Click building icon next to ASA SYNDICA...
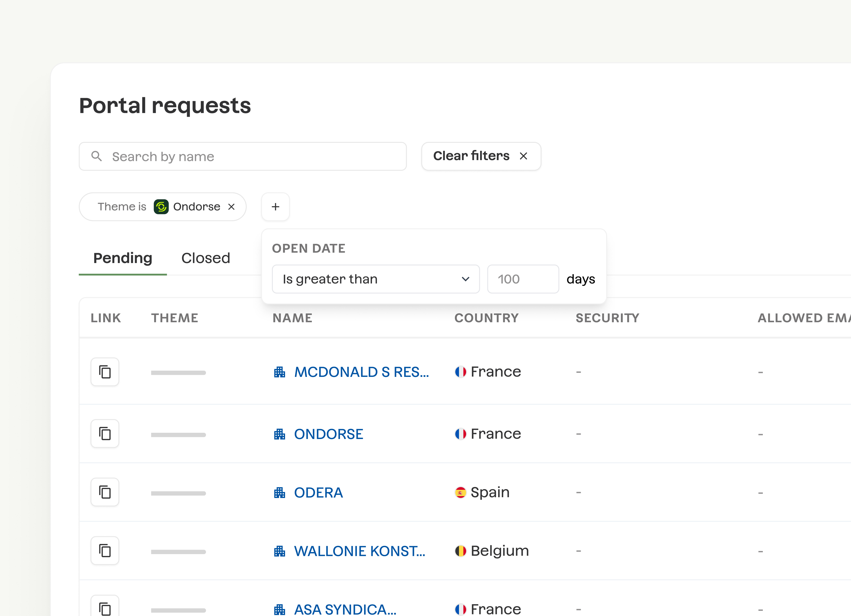The height and width of the screenshot is (616, 851). 280,610
